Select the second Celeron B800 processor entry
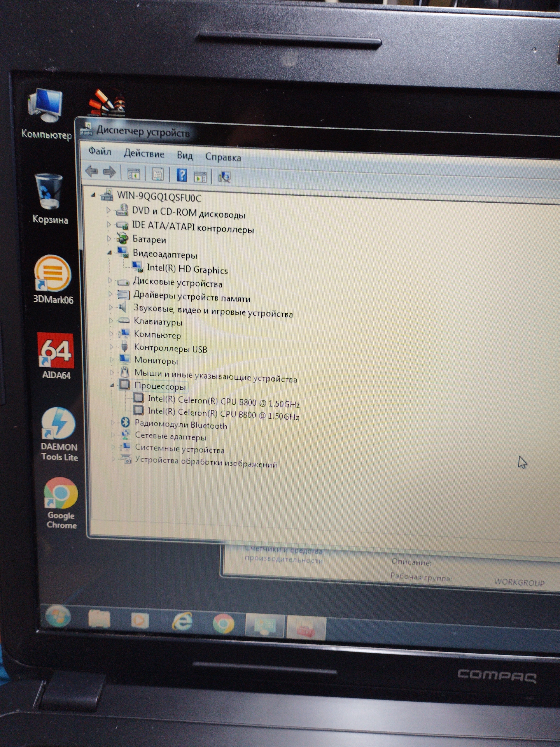560x747 pixels. (224, 414)
